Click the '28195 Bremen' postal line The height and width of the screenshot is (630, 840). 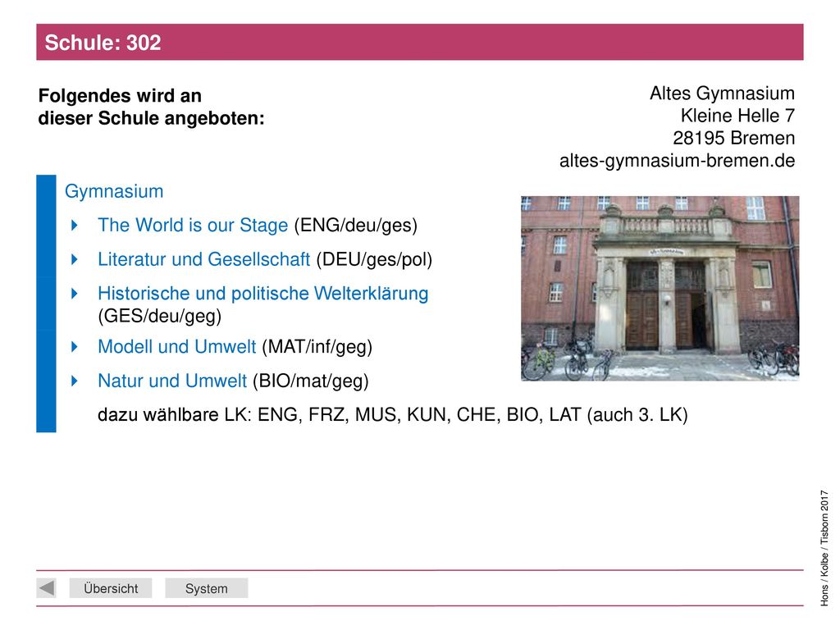click(734, 138)
